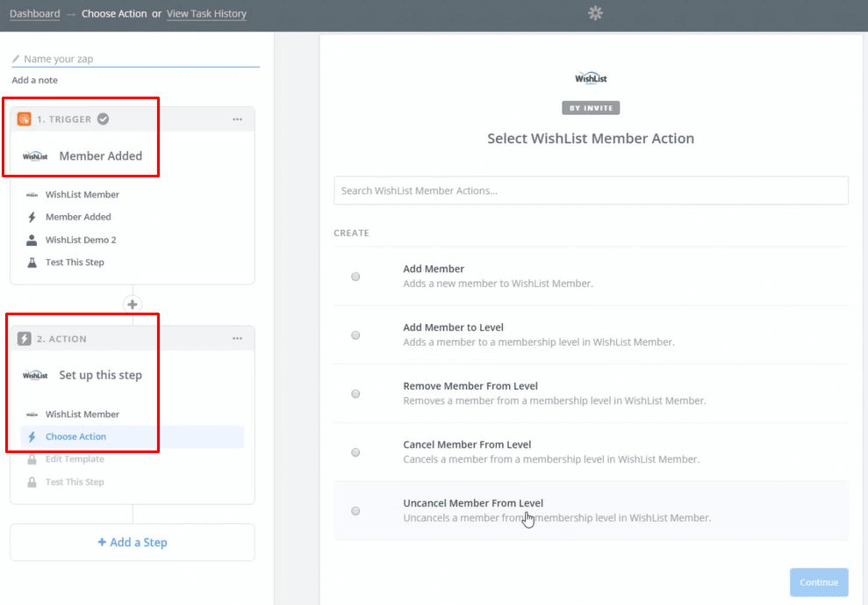Click the lock icon beside Edit Template
This screenshot has height=605, width=868.
[32, 459]
